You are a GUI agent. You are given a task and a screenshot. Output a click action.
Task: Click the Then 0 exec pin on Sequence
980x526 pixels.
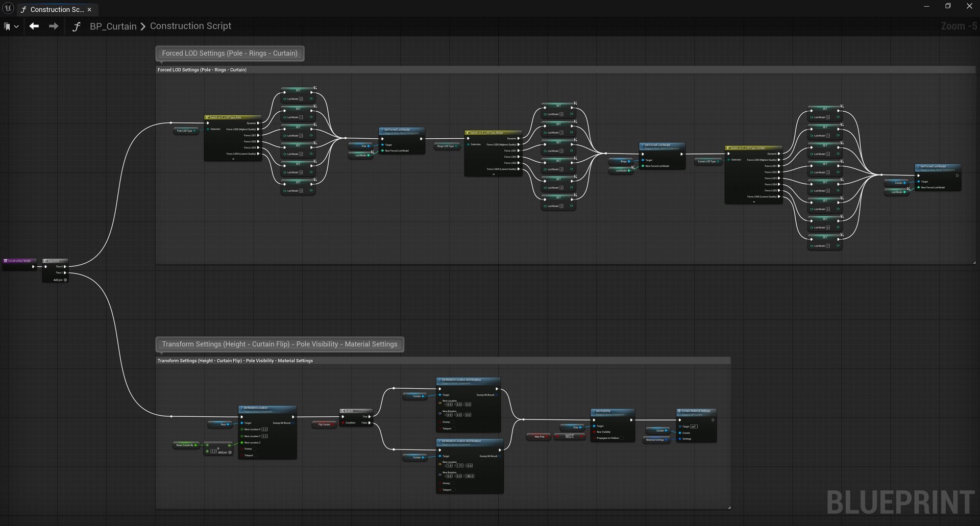pos(65,266)
